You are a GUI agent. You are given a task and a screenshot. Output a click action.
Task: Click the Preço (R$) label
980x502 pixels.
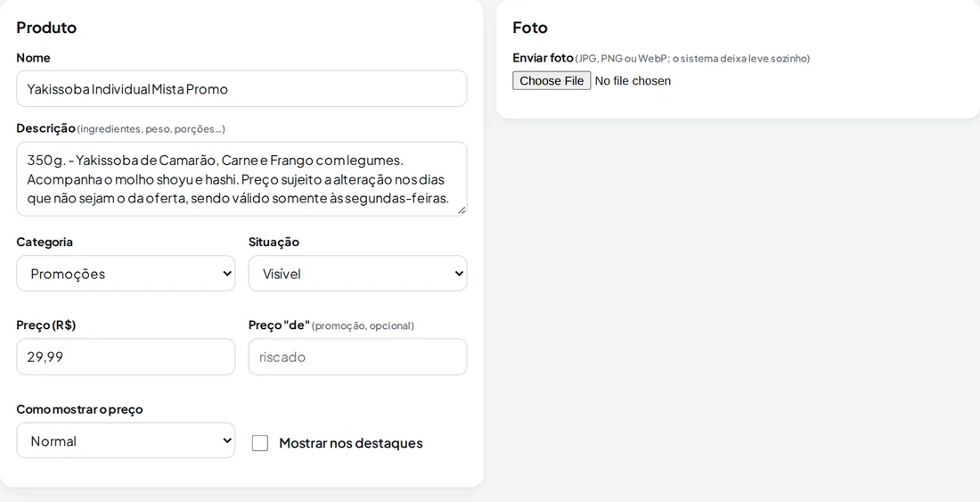click(x=46, y=325)
